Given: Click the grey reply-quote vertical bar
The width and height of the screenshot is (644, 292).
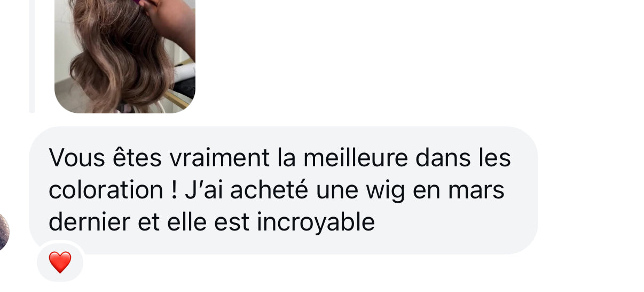Looking at the screenshot, I should click(x=32, y=56).
